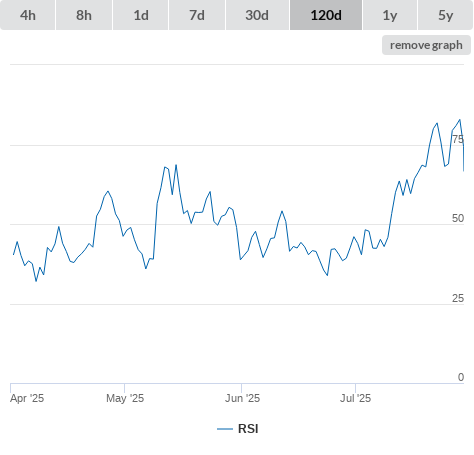Viewport: 474px width, 455px height.
Task: Switch to the 7d time range
Action: [x=197, y=15]
